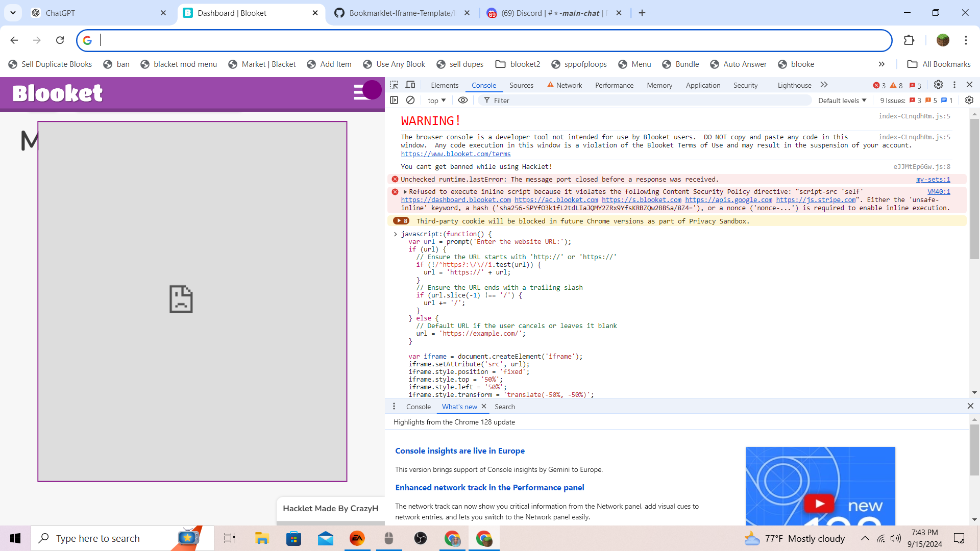This screenshot has width=980, height=551.
Task: Open console settings gear at right
Action: pyautogui.click(x=969, y=101)
